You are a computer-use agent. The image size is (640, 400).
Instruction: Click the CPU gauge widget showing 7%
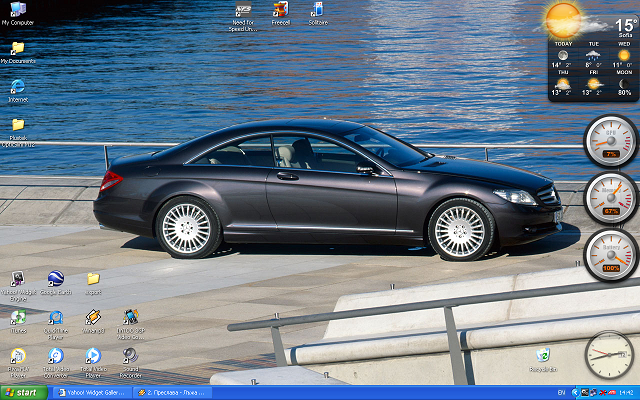(x=609, y=138)
